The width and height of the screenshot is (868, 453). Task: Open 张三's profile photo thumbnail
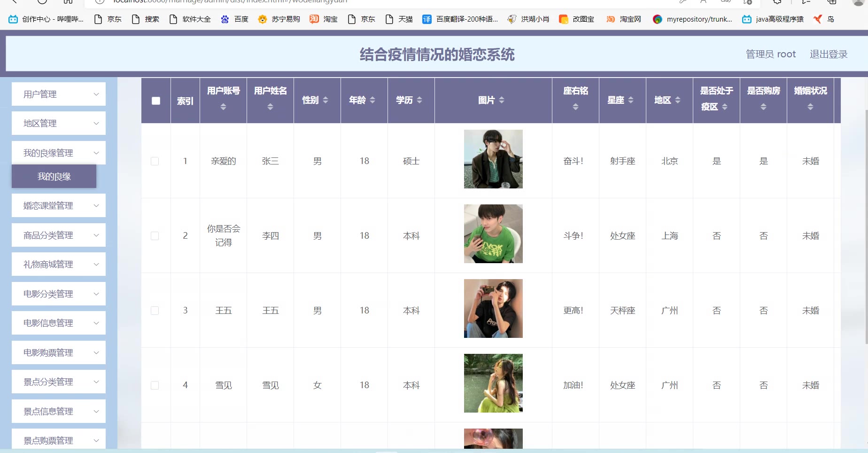(x=493, y=159)
